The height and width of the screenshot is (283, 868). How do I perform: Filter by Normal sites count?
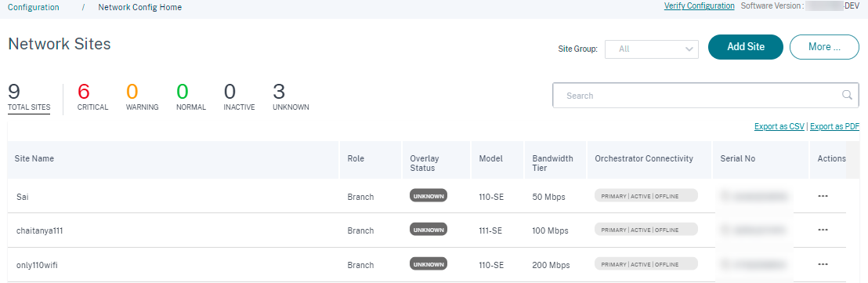[191, 97]
